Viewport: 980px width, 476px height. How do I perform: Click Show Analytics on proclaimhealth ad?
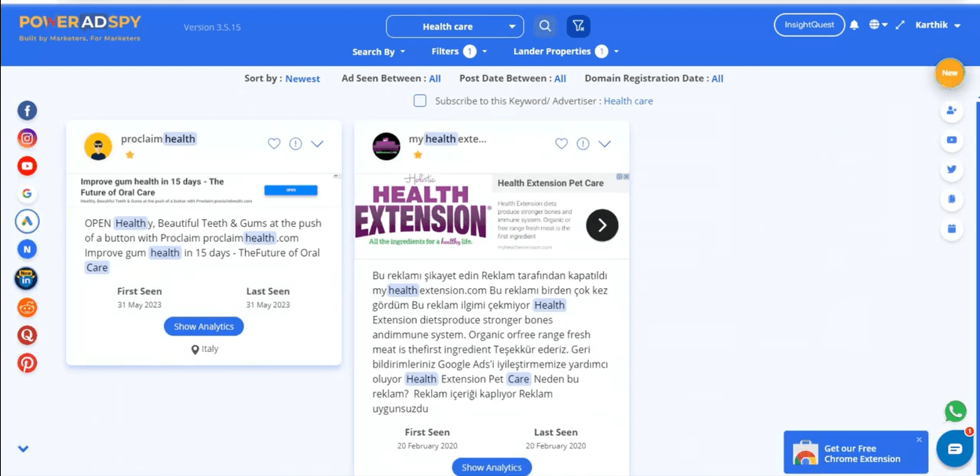204,327
